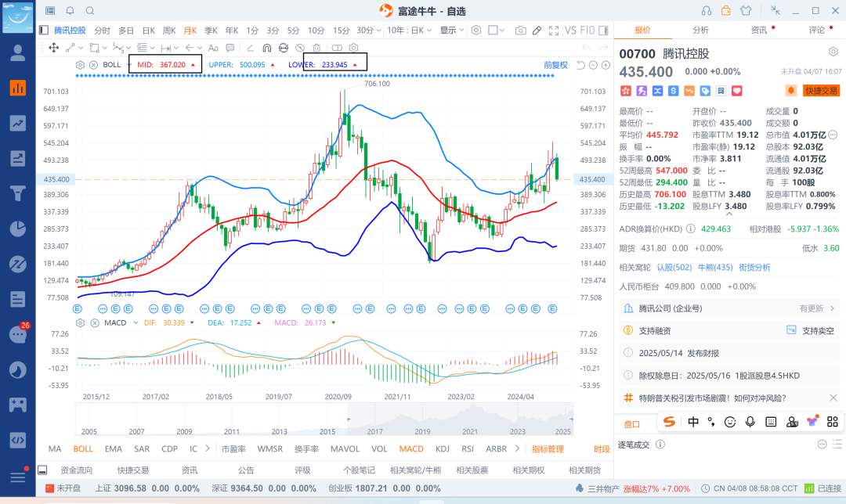Open the search magnifier in title bar
The width and height of the screenshot is (846, 504).
(x=90, y=11)
